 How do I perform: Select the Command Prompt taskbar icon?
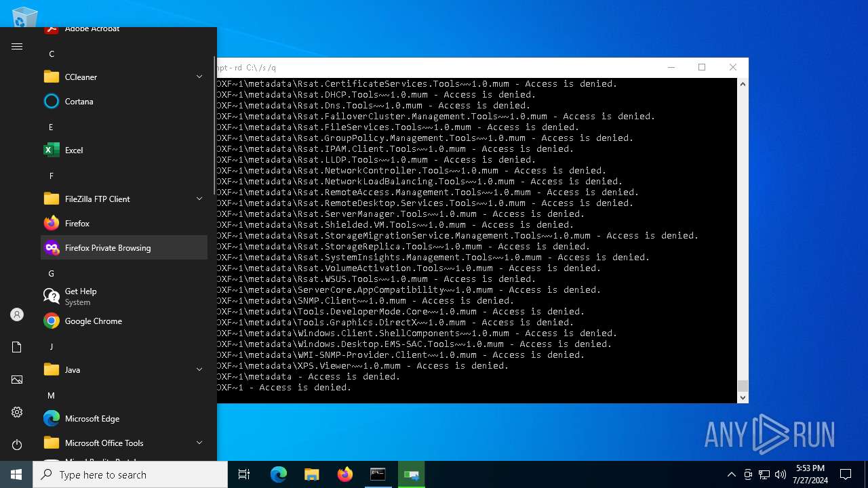coord(378,474)
